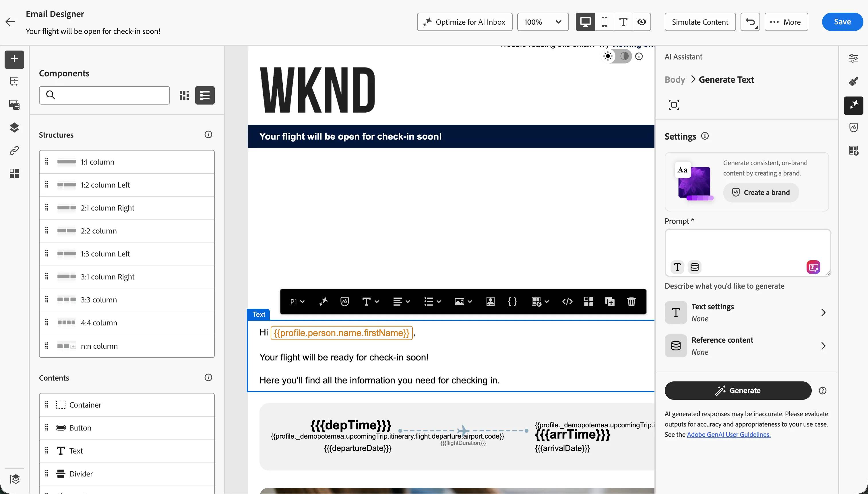
Task: Add personalization with curly braces icon
Action: click(x=512, y=302)
